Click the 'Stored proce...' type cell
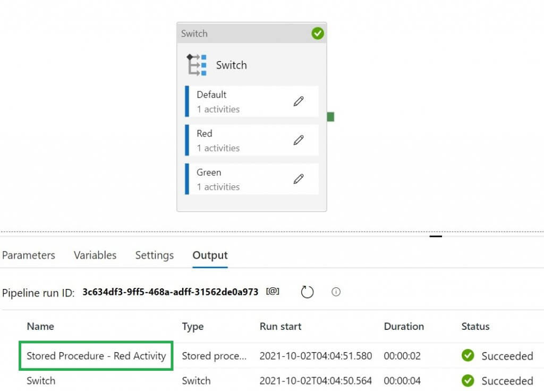 tap(214, 356)
